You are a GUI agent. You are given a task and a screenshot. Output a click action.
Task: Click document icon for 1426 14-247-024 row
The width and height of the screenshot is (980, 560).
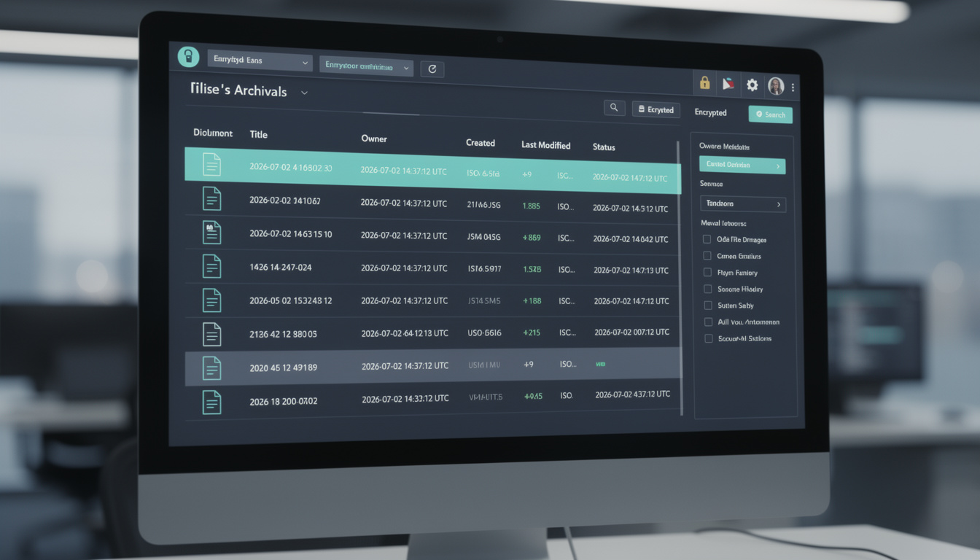click(x=211, y=266)
